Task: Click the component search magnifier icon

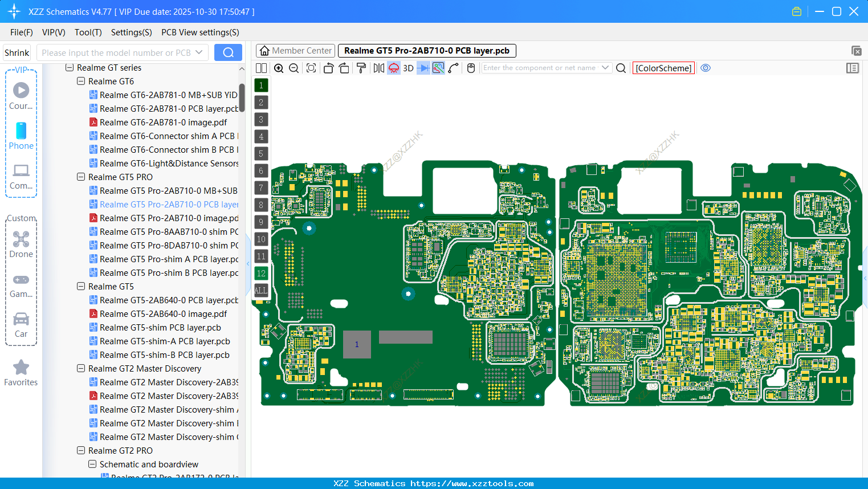Action: (621, 68)
